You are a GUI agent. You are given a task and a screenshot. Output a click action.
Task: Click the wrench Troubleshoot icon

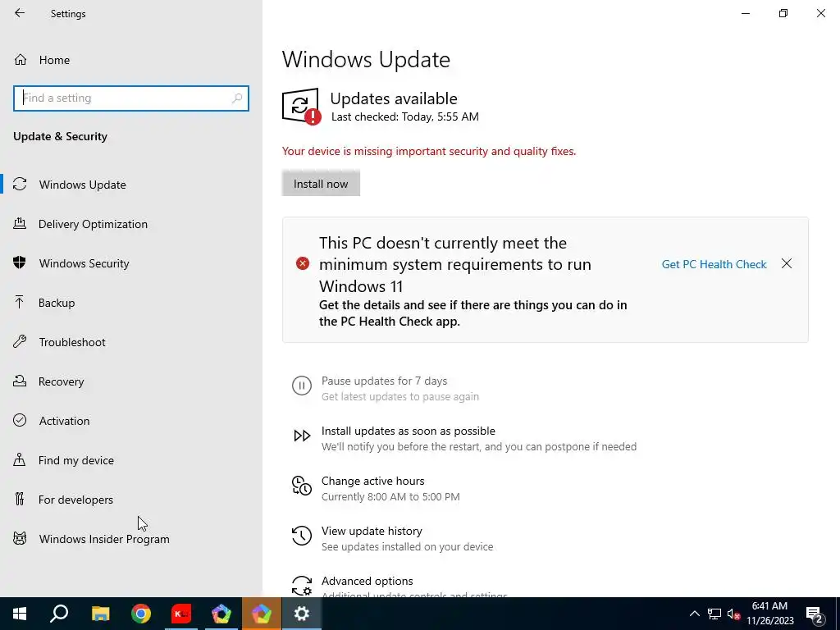20,341
